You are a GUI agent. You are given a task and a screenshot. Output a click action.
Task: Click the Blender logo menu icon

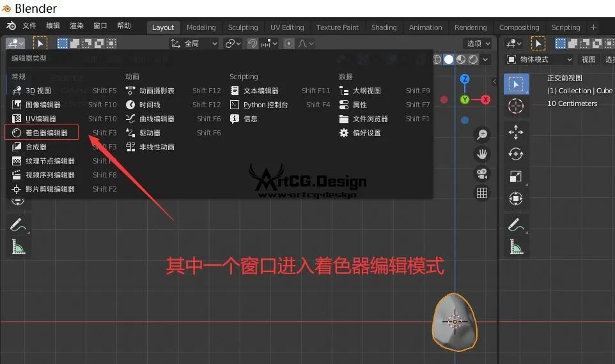pos(11,26)
